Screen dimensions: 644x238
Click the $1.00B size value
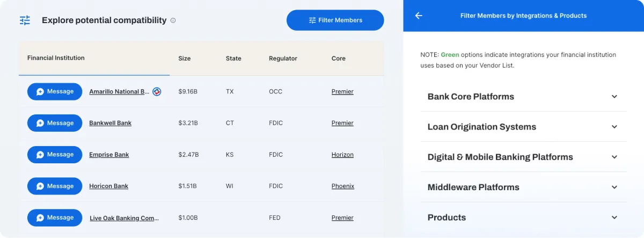click(x=188, y=218)
